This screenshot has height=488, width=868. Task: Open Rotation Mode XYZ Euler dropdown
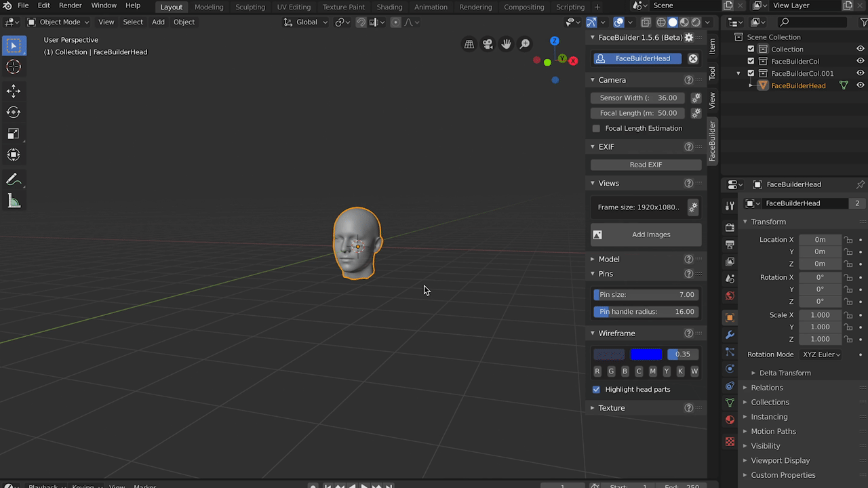coord(821,354)
